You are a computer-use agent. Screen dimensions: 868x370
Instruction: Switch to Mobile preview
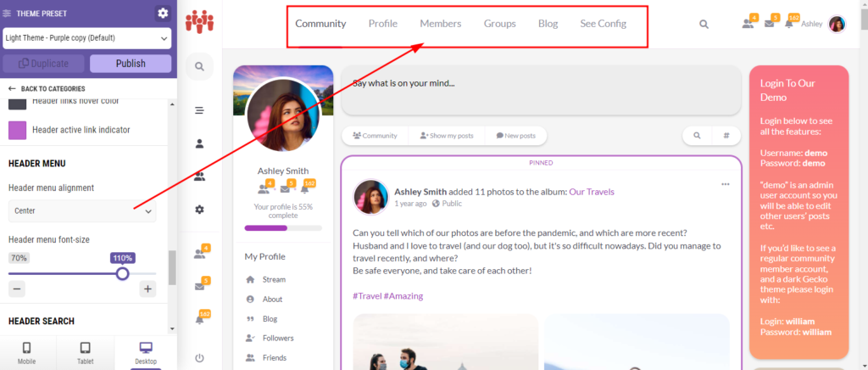[x=27, y=352]
